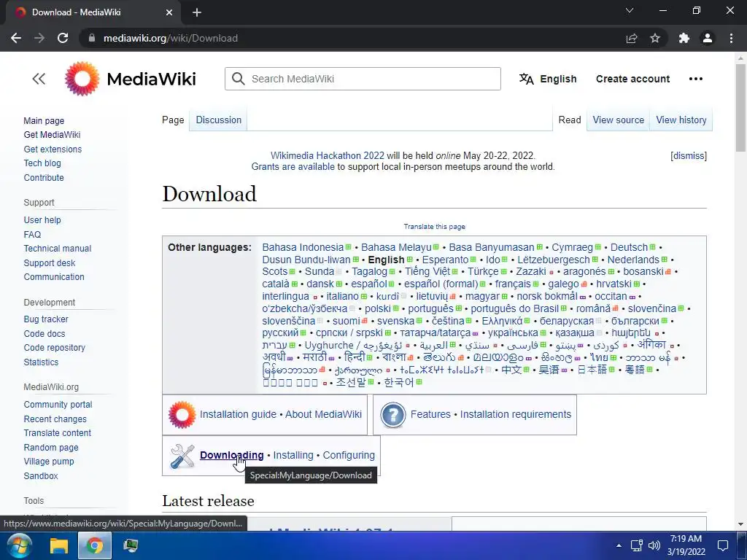Dismiss the Hackathon banner notice

pyautogui.click(x=689, y=156)
